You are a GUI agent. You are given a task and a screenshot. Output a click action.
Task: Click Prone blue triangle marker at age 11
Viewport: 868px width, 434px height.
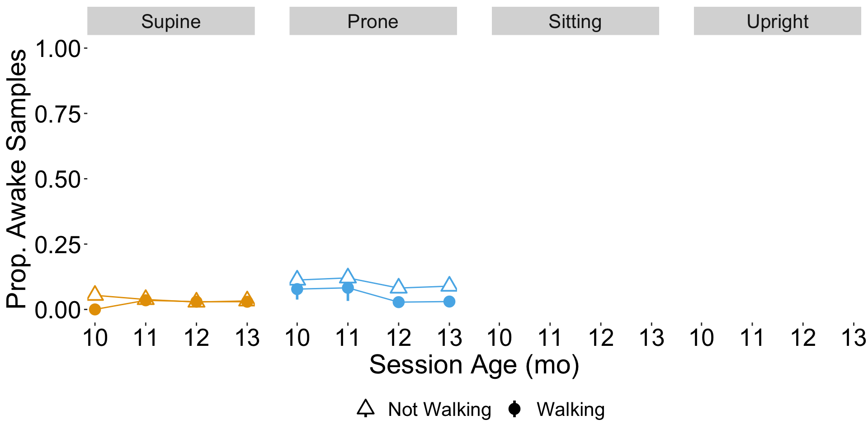(348, 276)
